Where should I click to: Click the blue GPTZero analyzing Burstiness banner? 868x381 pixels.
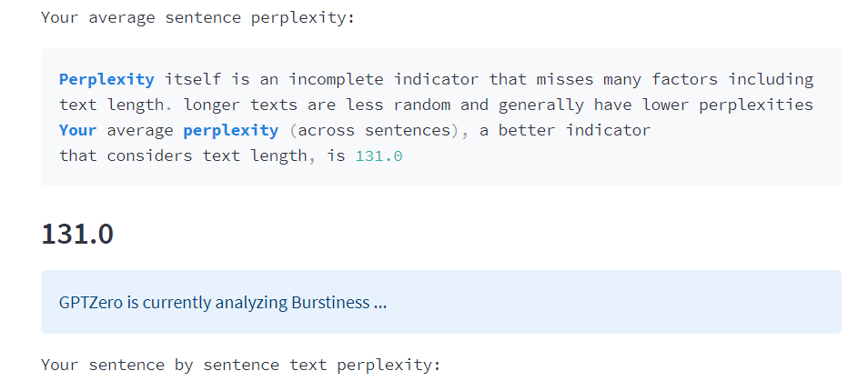(440, 302)
